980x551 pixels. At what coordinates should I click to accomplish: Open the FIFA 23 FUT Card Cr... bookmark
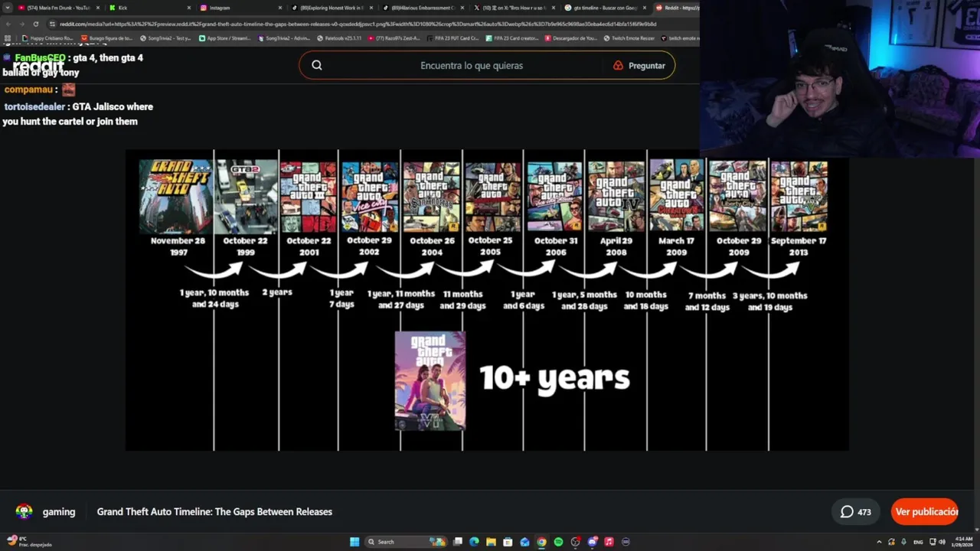(452, 37)
